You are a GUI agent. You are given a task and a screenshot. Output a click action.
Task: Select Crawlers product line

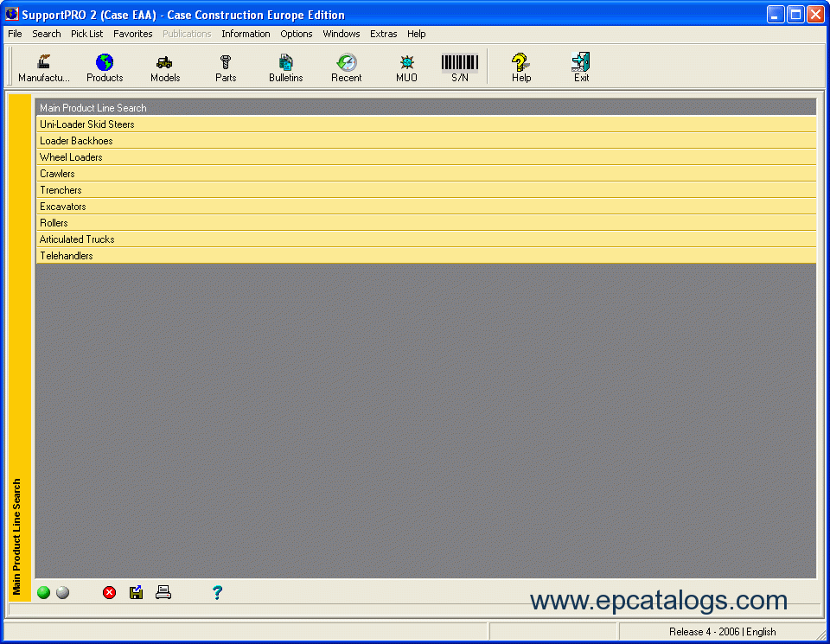[x=426, y=174]
